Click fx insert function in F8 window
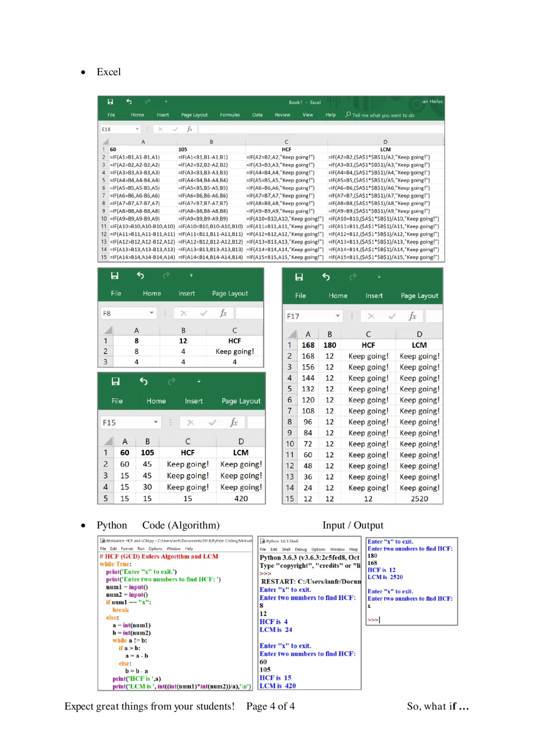This screenshot has height=756, width=534. [224, 313]
